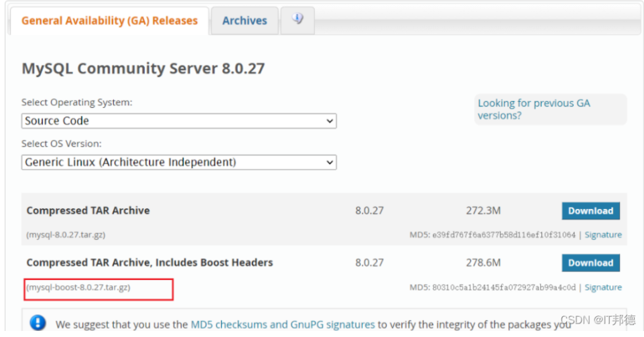644x337 pixels.
Task: Click the 'MySQL Community Server 8.0.27' heading
Action: point(143,68)
